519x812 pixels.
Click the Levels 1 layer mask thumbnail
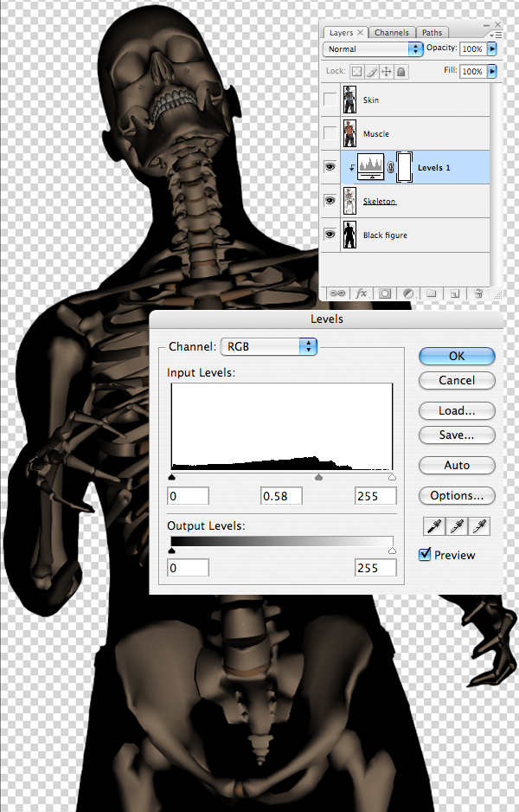pyautogui.click(x=404, y=167)
